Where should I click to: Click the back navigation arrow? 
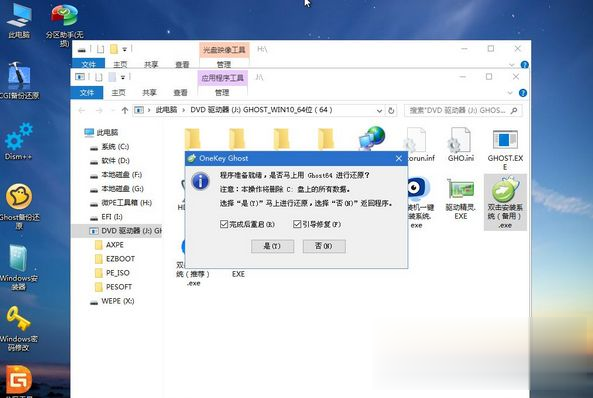[x=82, y=110]
